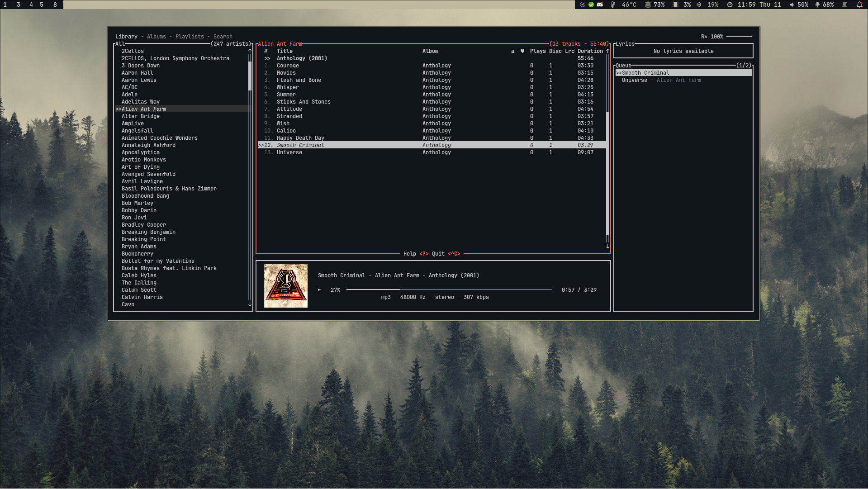Select the track Flesh and Bone

tap(432, 80)
